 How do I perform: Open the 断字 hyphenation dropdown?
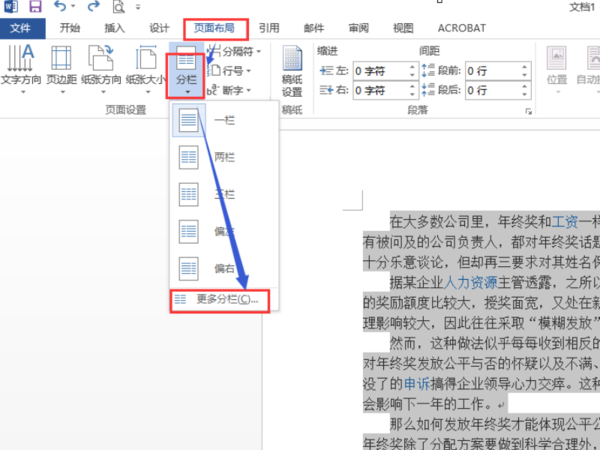coord(230,91)
